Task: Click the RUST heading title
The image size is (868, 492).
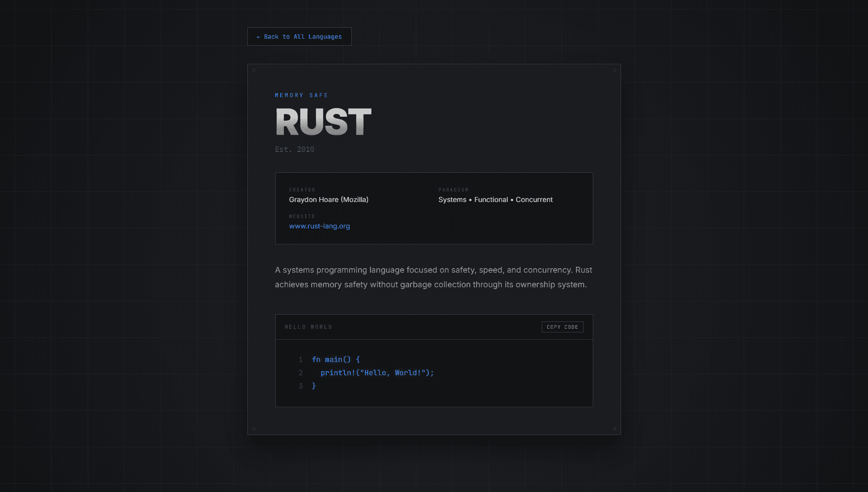Action: click(x=324, y=122)
